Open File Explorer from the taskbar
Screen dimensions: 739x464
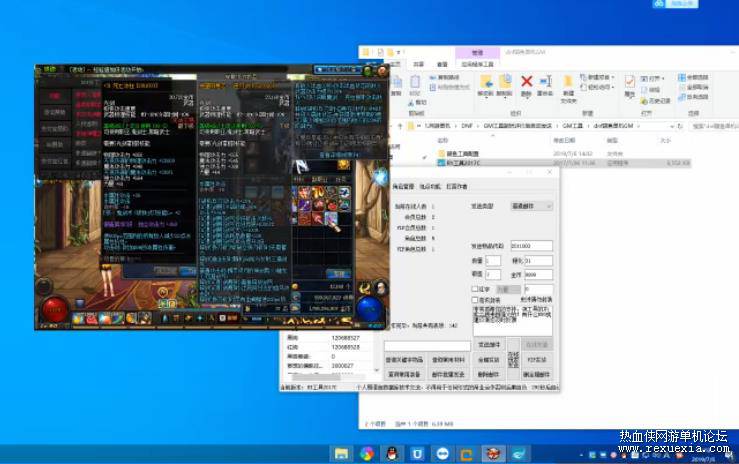coord(341,454)
